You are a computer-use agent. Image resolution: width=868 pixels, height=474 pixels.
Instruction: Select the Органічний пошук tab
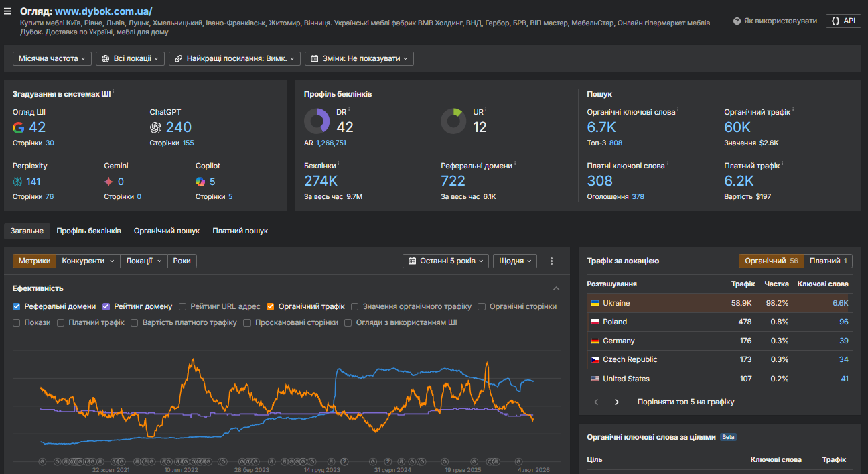166,231
